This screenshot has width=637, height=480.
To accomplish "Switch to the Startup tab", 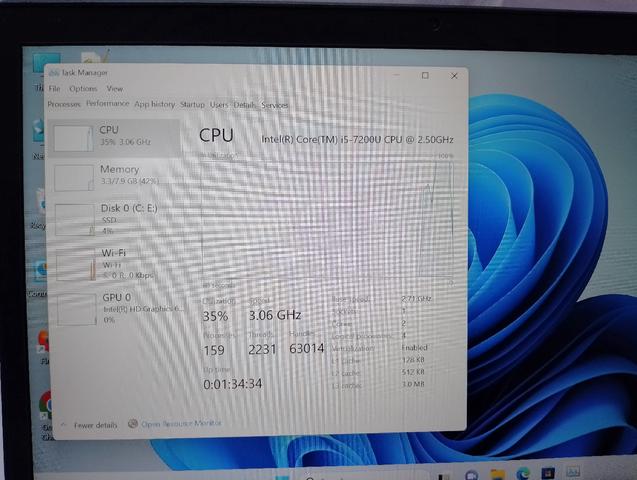I will tap(192, 105).
